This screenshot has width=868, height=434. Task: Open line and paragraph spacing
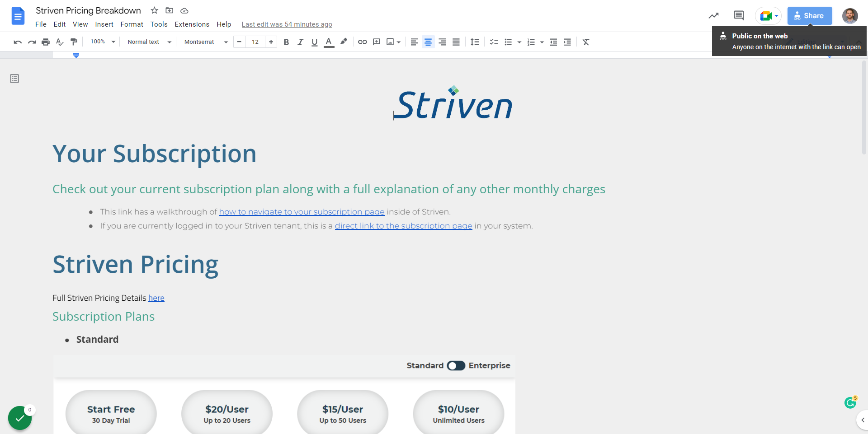pyautogui.click(x=475, y=42)
